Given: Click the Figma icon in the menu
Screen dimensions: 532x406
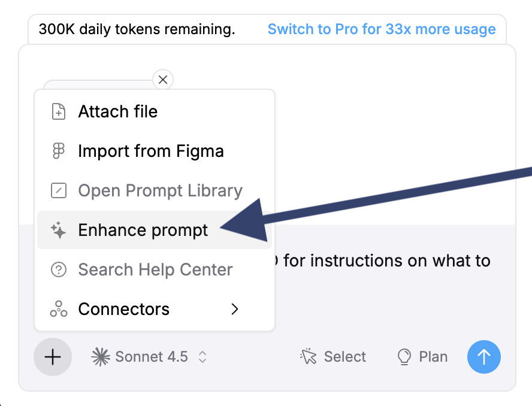Looking at the screenshot, I should [x=58, y=151].
